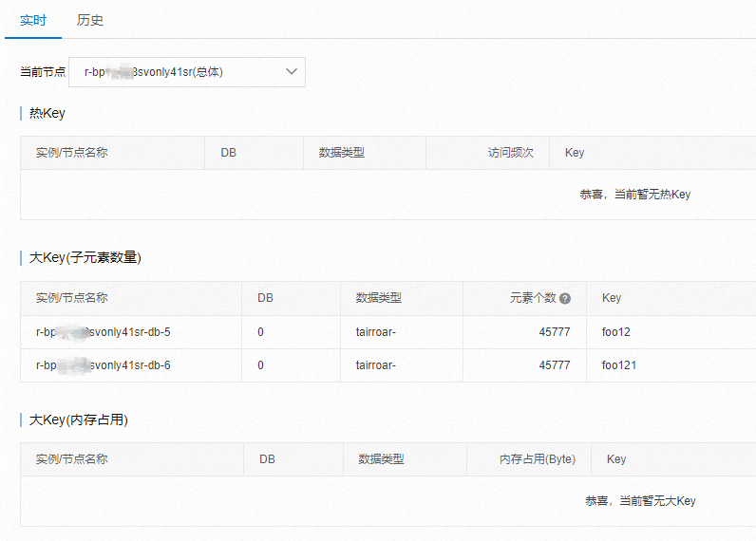Click the 当前暂无大Key message
Image resolution: width=756 pixels, height=541 pixels.
click(640, 501)
